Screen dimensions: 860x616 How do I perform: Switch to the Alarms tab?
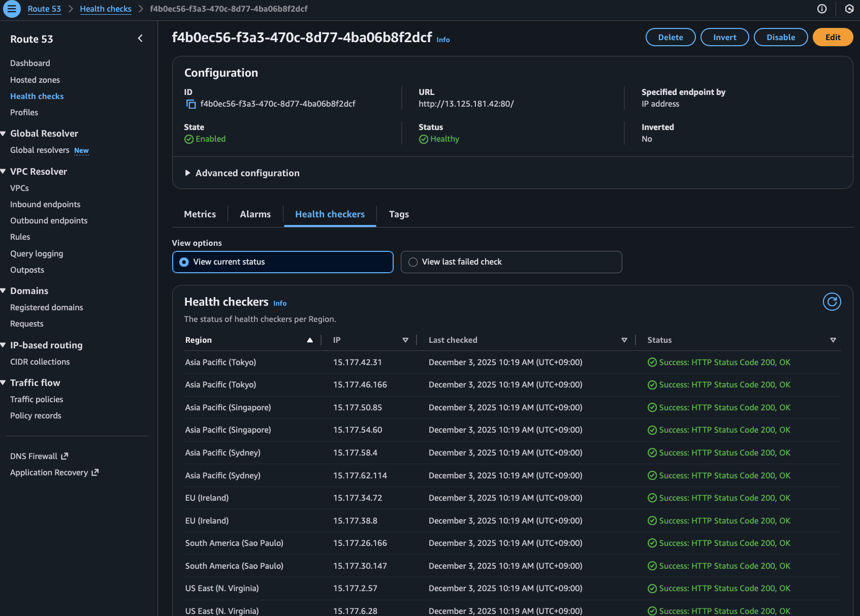[x=255, y=214]
